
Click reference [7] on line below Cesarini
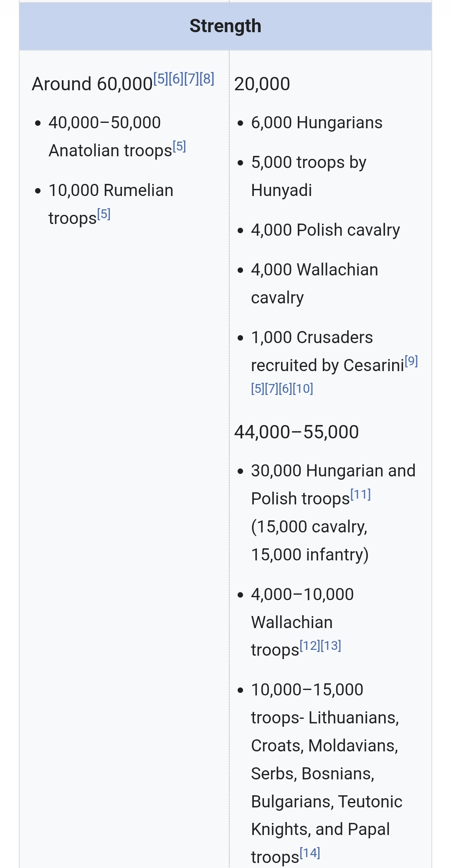[271, 389]
